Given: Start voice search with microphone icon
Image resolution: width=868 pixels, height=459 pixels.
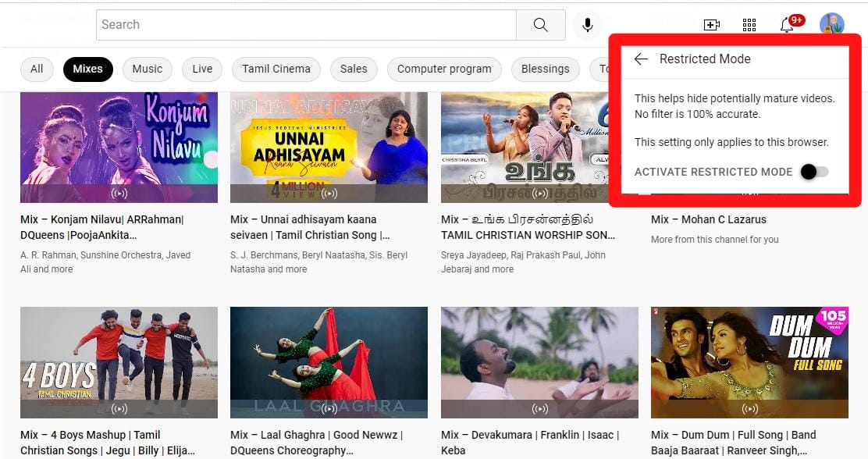Looking at the screenshot, I should [x=587, y=25].
